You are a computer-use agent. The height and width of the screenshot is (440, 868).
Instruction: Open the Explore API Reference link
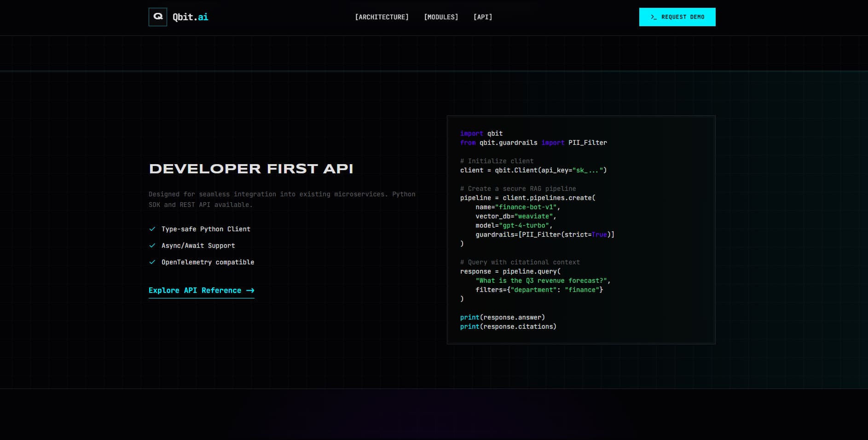point(195,291)
